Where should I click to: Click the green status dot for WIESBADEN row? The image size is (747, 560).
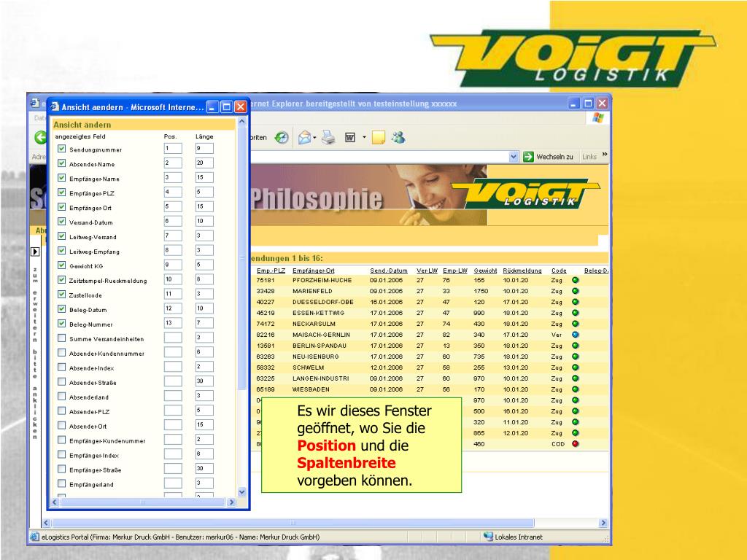coord(576,389)
